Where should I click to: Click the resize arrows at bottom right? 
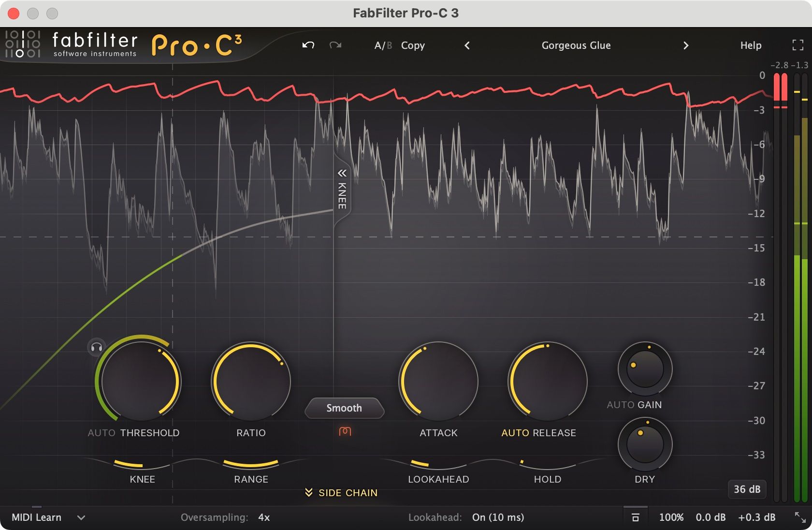pos(800,518)
